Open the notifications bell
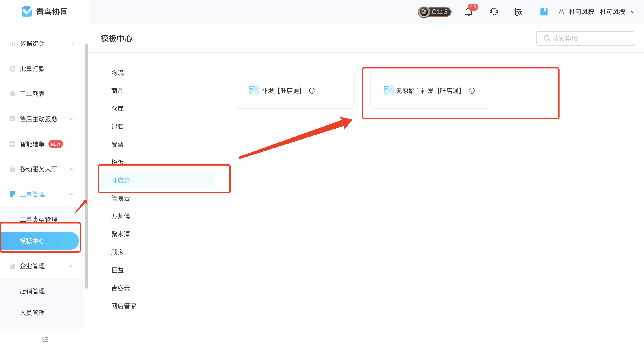This screenshot has height=349, width=644. pos(469,12)
